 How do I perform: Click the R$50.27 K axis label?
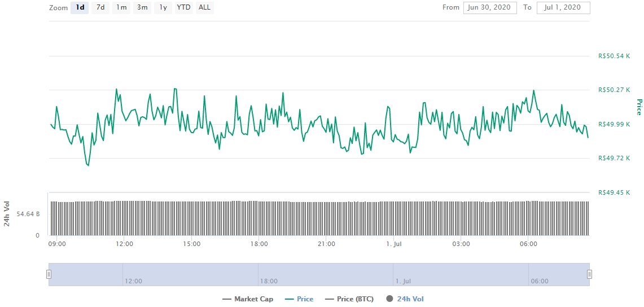coord(614,90)
